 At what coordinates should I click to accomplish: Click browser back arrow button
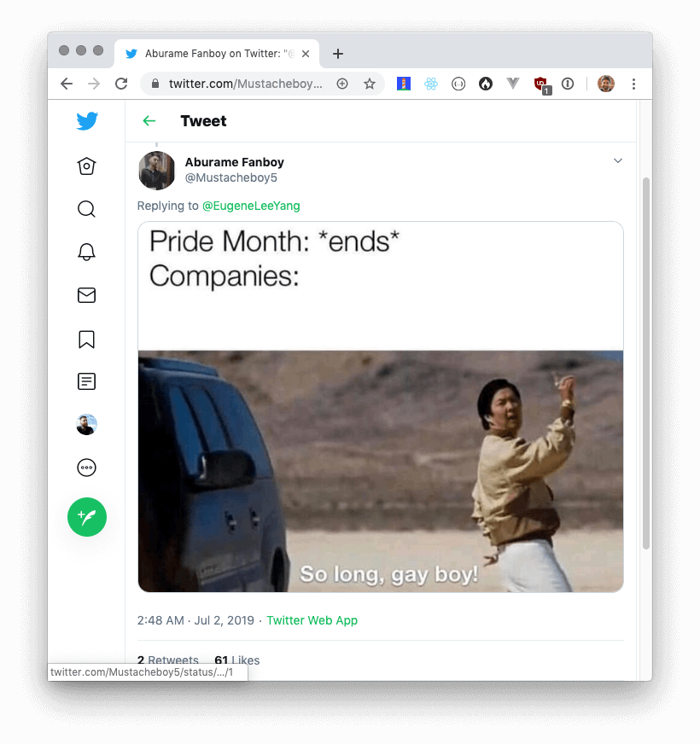pyautogui.click(x=67, y=84)
